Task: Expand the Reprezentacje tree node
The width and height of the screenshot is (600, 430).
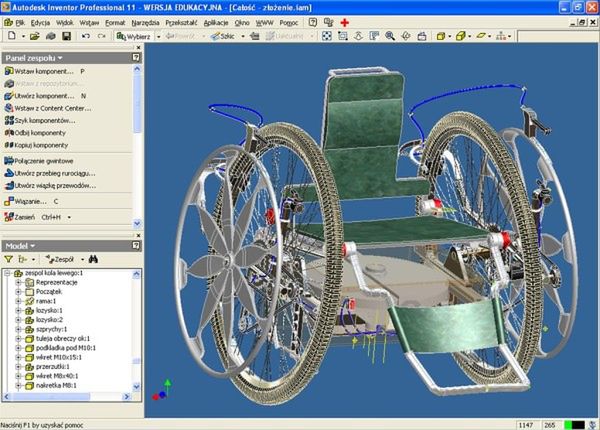Action: 18,282
